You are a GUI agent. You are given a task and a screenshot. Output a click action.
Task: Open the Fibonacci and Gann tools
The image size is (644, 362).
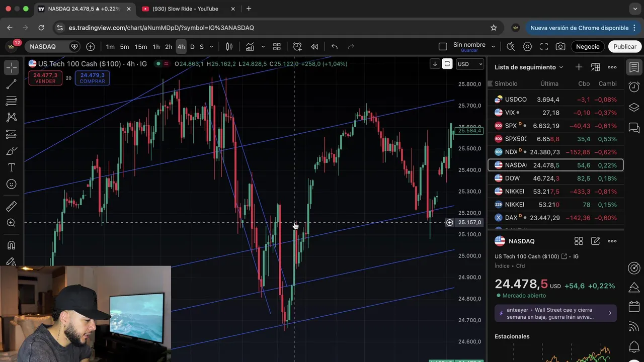pyautogui.click(x=11, y=101)
